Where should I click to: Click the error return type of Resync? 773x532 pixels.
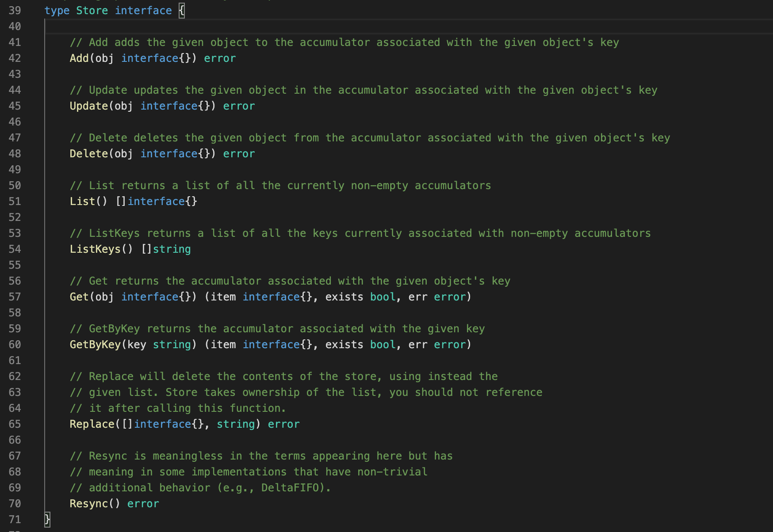(143, 504)
